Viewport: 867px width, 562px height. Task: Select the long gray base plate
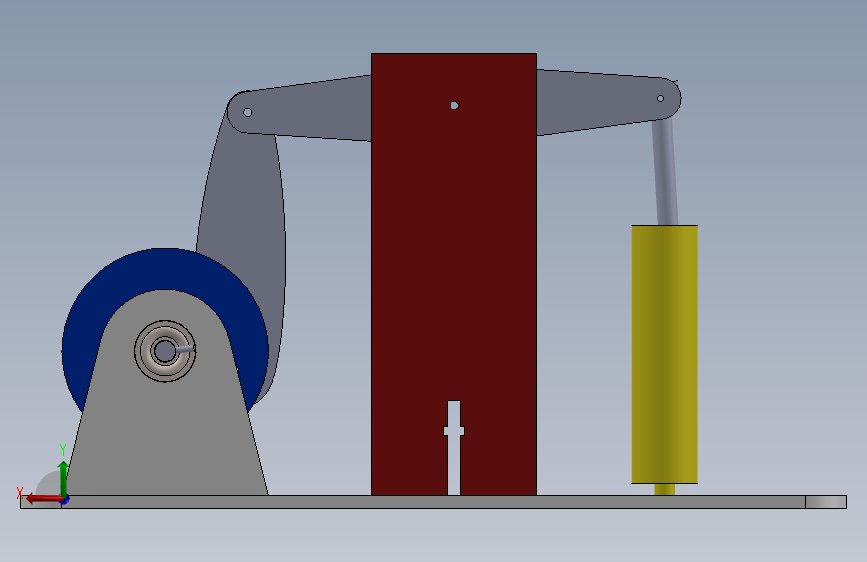point(434,502)
